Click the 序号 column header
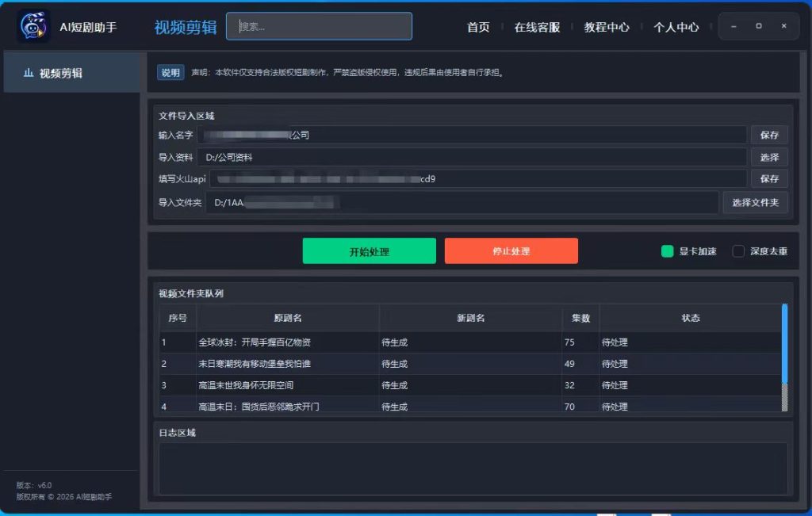The image size is (812, 516). point(178,318)
